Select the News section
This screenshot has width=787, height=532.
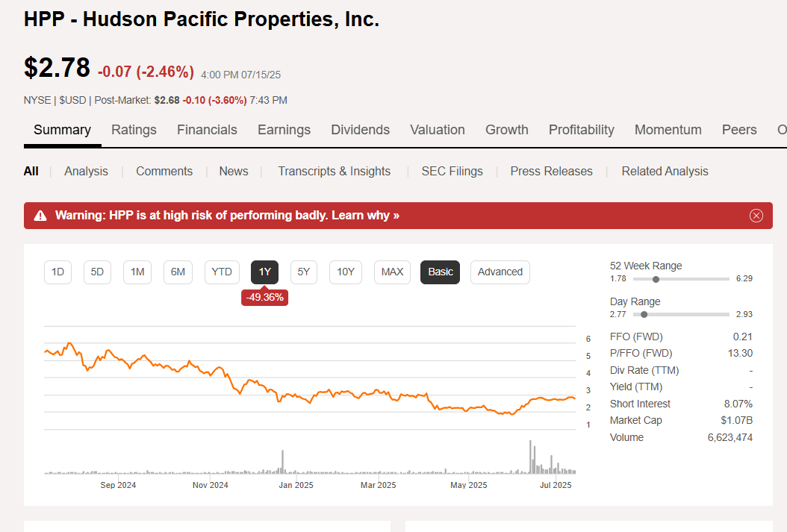[x=233, y=171]
